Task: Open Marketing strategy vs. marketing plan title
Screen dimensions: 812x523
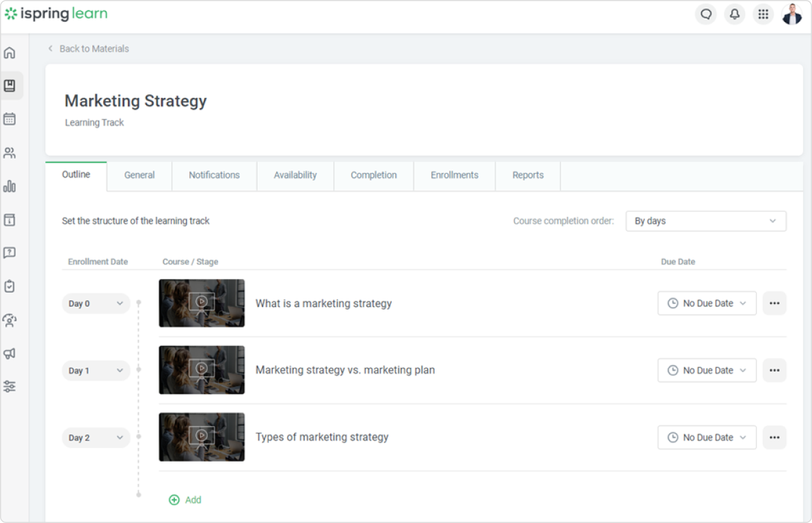Action: pos(345,371)
